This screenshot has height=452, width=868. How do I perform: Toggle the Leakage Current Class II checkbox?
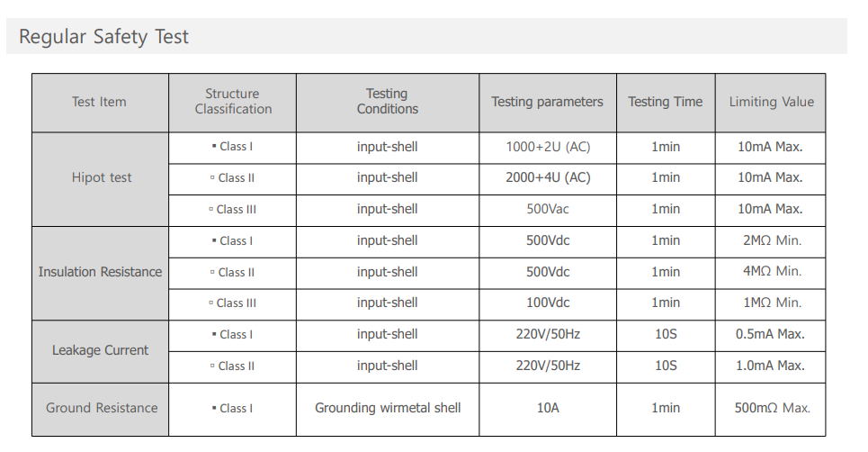(x=212, y=366)
